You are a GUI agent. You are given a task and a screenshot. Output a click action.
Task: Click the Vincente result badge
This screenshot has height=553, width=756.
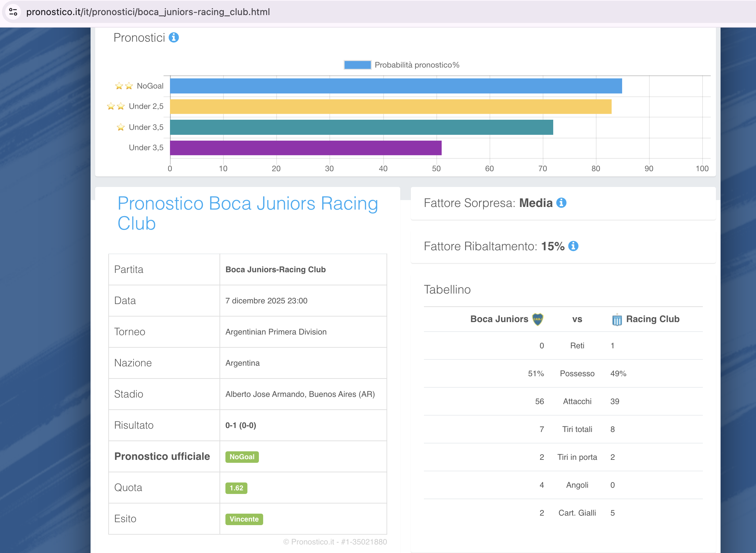tap(244, 519)
